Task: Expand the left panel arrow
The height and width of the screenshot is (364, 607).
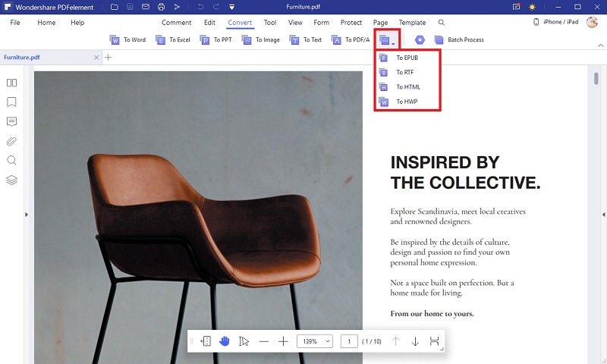Action: pos(27,215)
